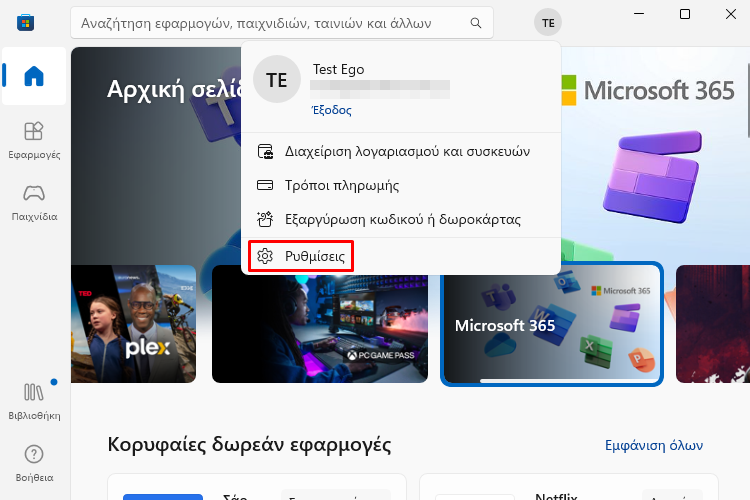Maximize the Store window
The height and width of the screenshot is (500, 750).
(685, 14)
